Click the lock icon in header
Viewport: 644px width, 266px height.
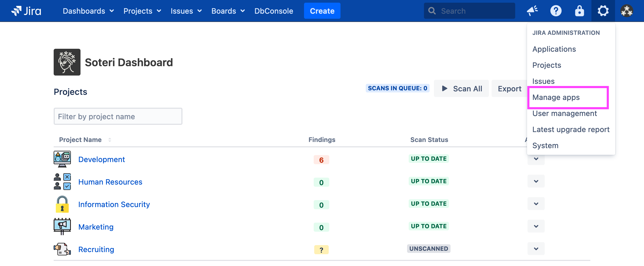point(579,11)
